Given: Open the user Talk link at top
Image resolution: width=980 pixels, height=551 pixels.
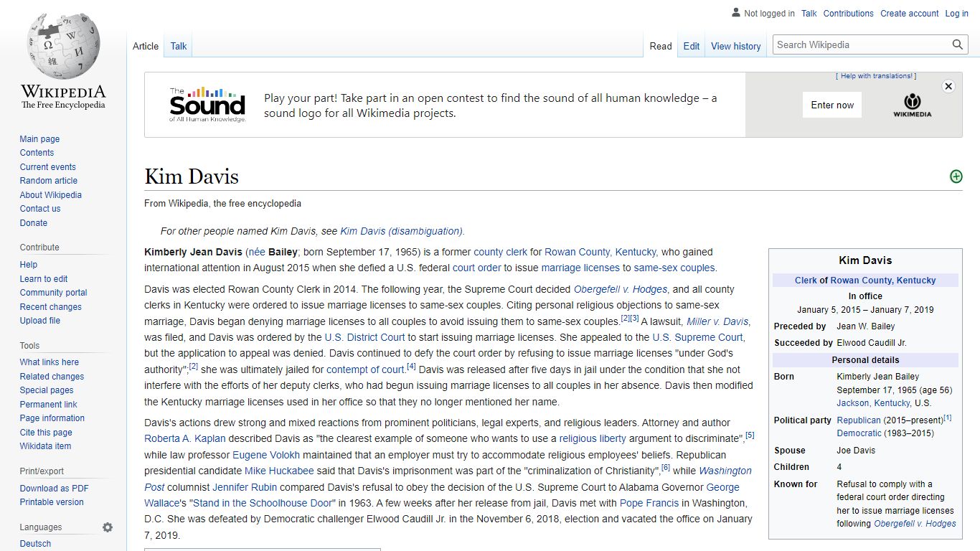Looking at the screenshot, I should coord(809,14).
